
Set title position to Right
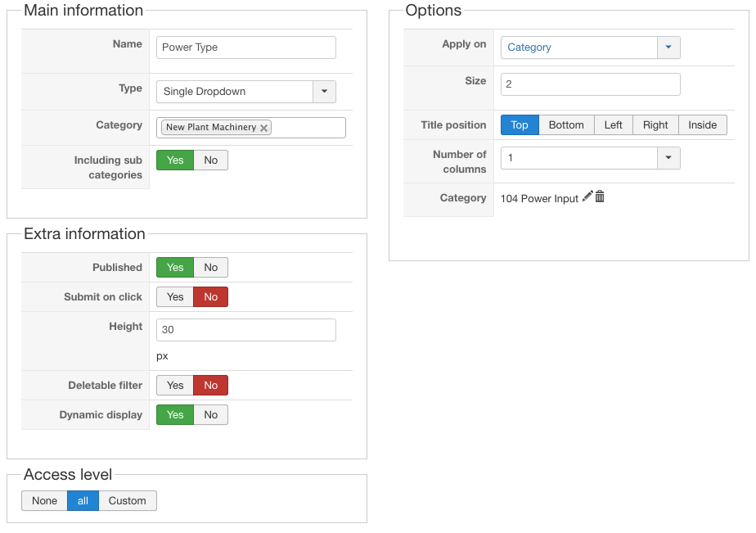click(655, 125)
